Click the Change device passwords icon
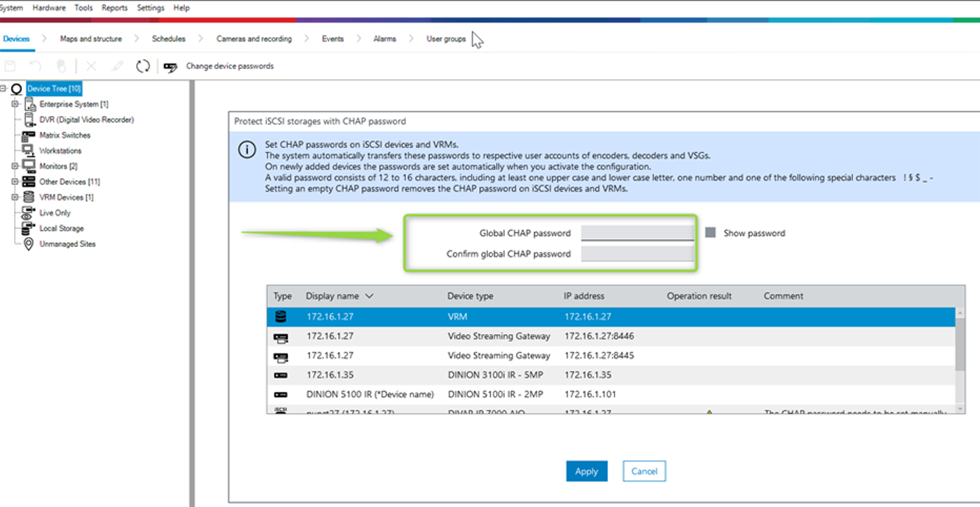 tap(170, 67)
